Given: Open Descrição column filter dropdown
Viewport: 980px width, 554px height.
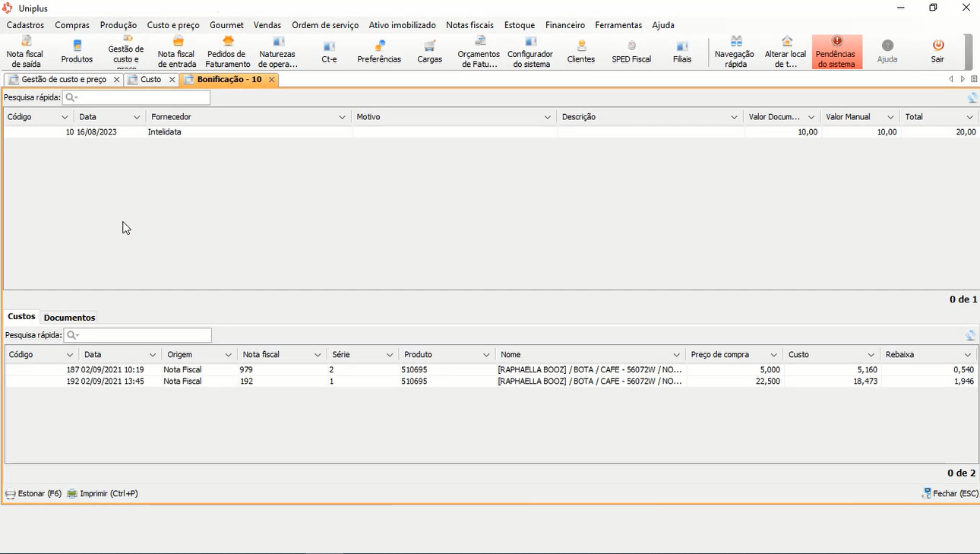Looking at the screenshot, I should (735, 117).
